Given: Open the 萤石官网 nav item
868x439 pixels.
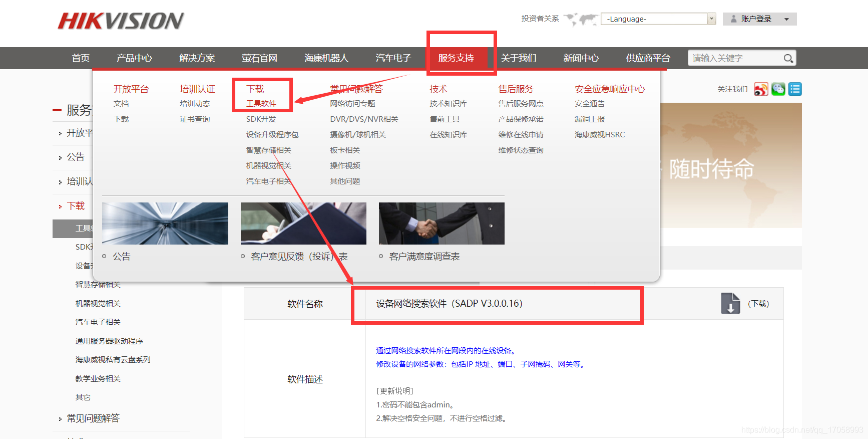Looking at the screenshot, I should click(x=259, y=58).
